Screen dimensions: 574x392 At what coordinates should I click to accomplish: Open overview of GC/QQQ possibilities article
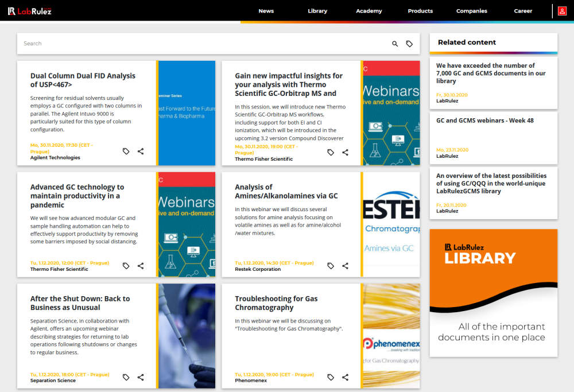[491, 183]
